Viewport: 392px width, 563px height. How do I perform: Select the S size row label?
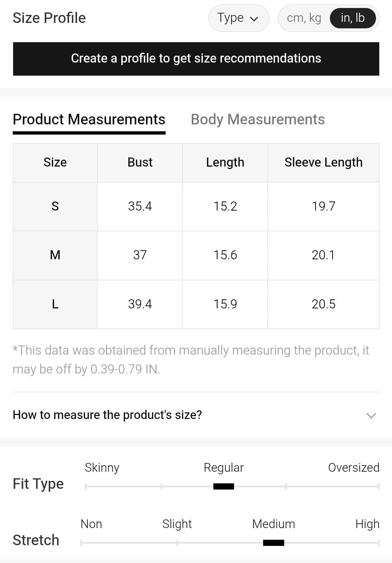pyautogui.click(x=55, y=206)
